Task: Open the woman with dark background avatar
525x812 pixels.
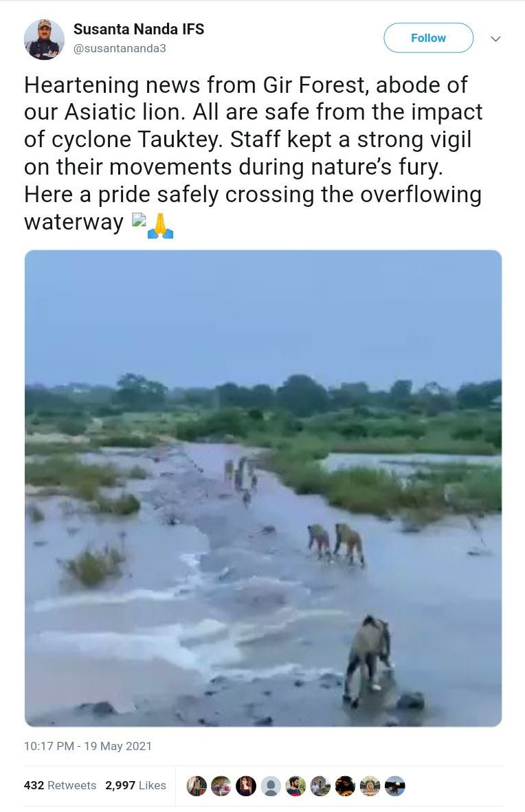Action: 246,786
